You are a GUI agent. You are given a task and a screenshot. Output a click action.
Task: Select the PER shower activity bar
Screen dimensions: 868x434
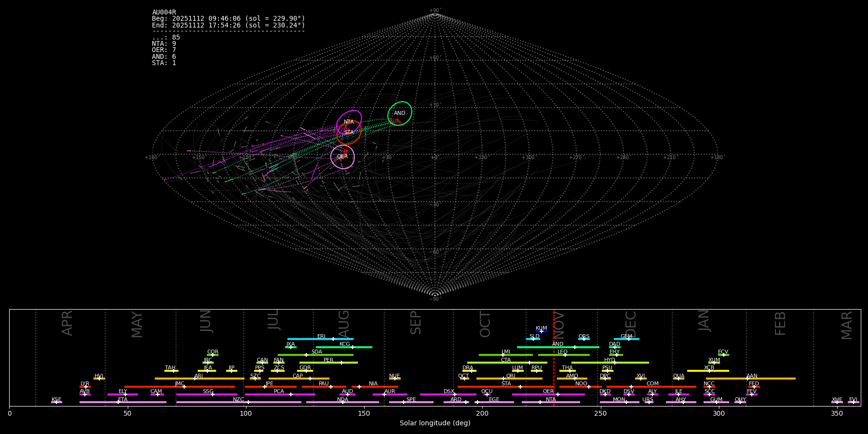coord(328,363)
